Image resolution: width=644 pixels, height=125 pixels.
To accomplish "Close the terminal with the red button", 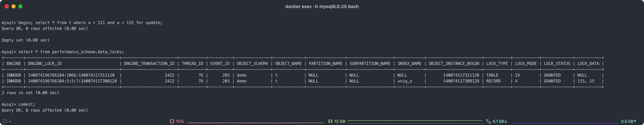I will pos(7,7).
